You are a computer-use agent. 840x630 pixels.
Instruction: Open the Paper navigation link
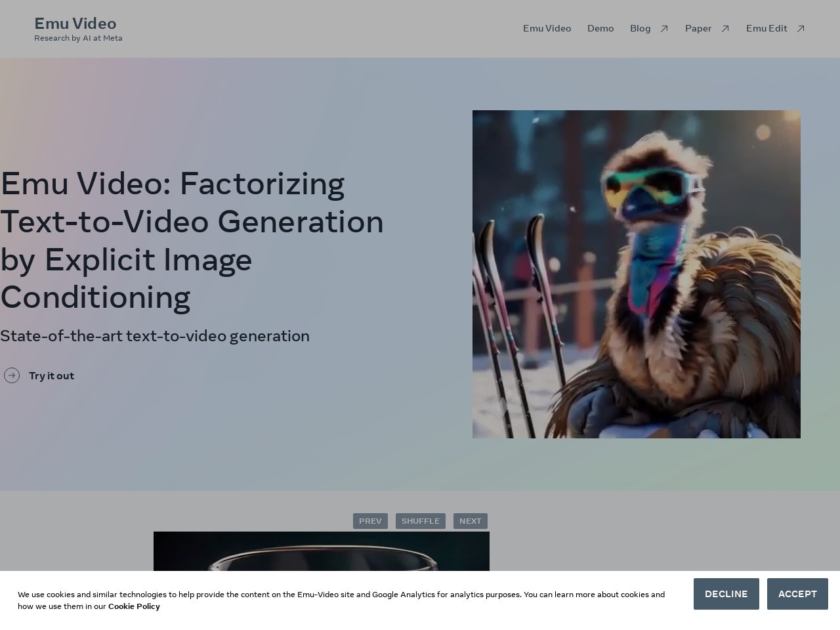[x=698, y=28]
